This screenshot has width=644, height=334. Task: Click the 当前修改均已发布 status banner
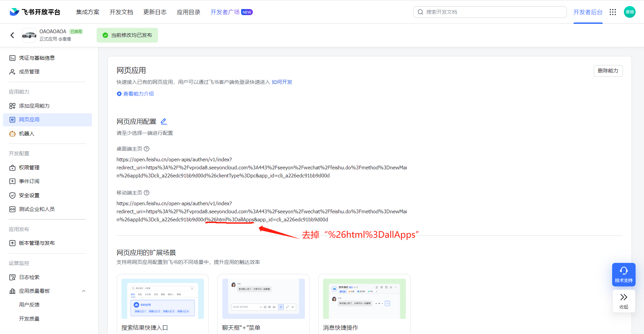(127, 35)
